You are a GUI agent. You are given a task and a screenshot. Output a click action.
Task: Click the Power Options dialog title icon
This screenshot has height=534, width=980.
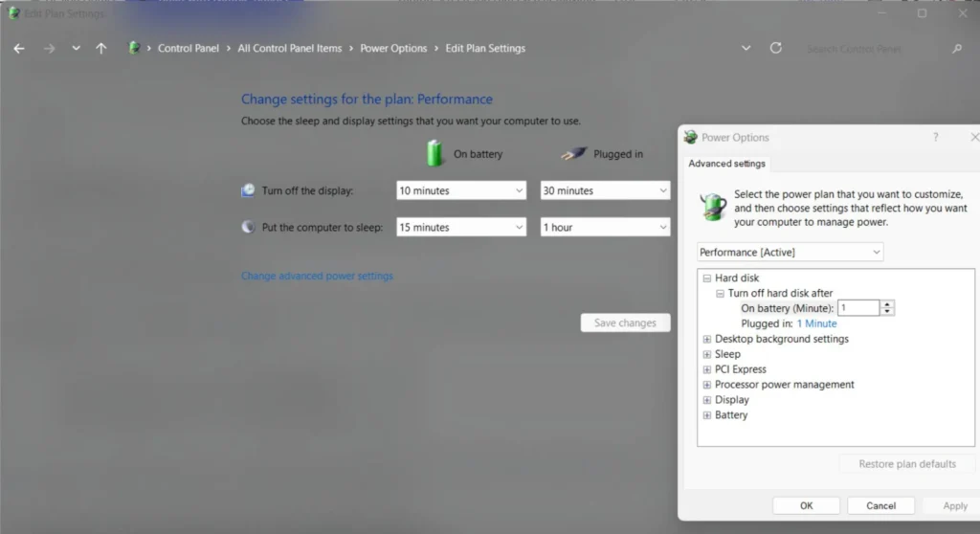click(x=691, y=137)
